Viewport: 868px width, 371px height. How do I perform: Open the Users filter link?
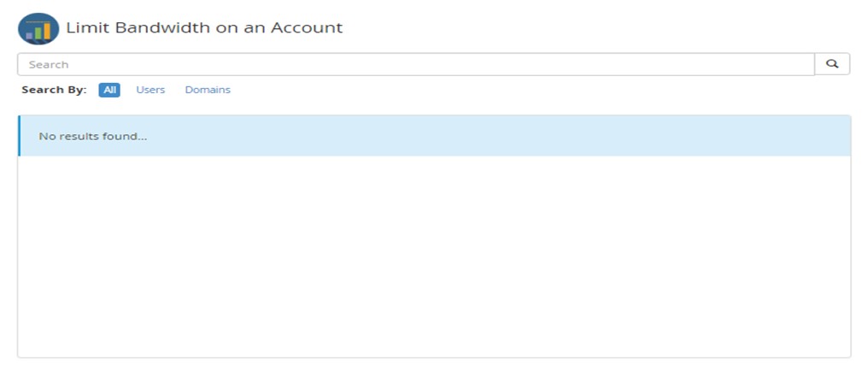coord(150,90)
